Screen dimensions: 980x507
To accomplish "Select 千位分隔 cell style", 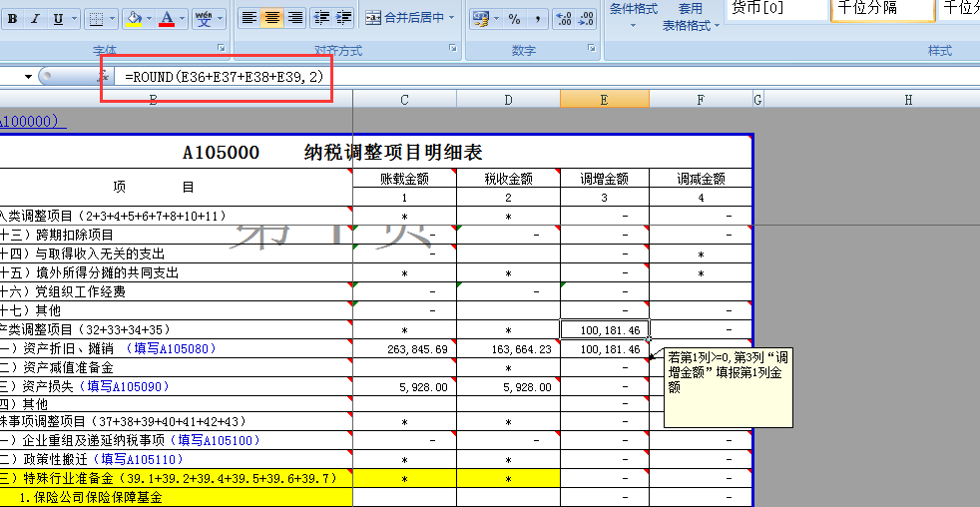I will [883, 10].
